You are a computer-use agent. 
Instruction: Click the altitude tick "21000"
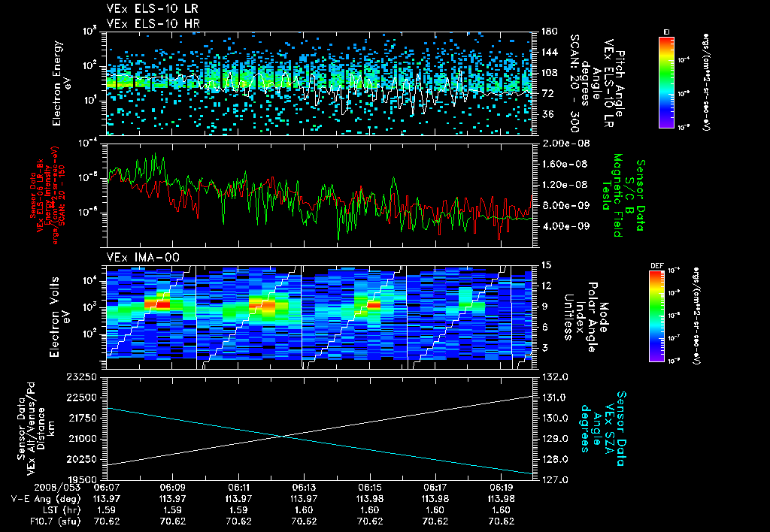83,439
